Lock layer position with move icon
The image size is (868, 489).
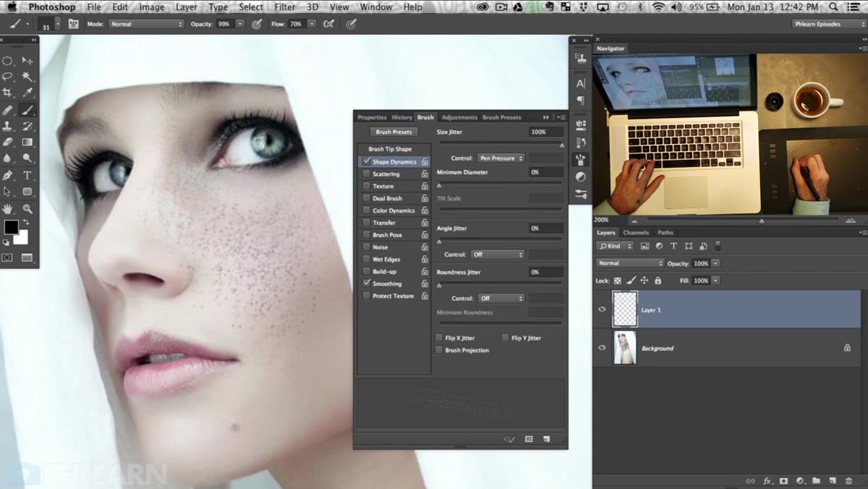click(644, 281)
